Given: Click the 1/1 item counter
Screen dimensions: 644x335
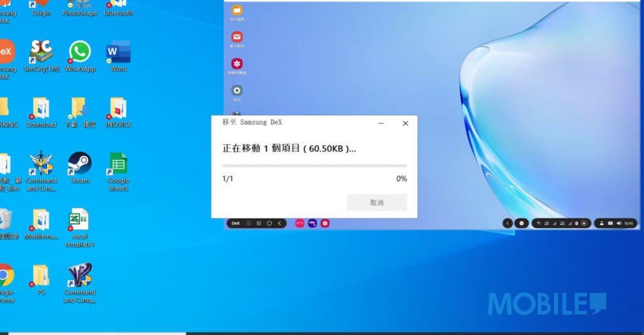Looking at the screenshot, I should [x=228, y=178].
